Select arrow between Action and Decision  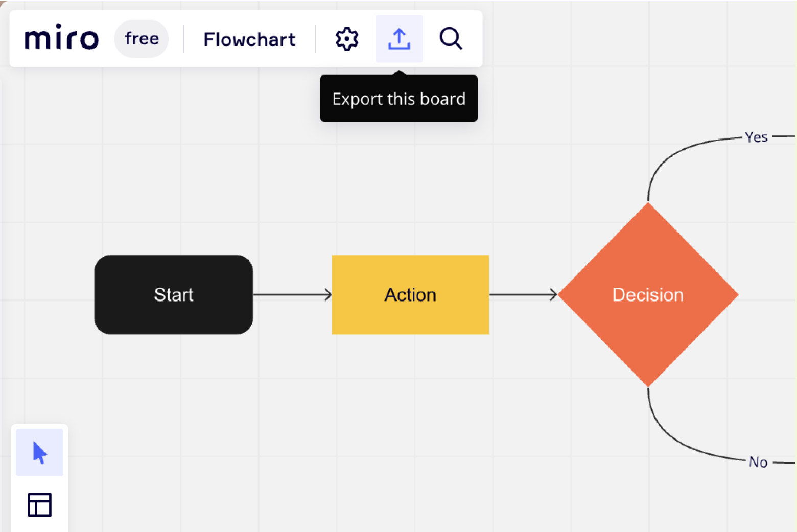coord(523,294)
